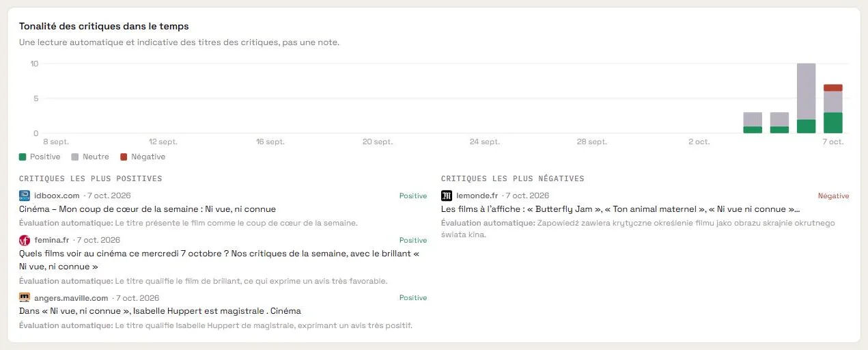Image resolution: width=868 pixels, height=350 pixels.
Task: Open review 'Cinéma – Mon coup de cœur de la semaine'
Action: click(x=148, y=209)
